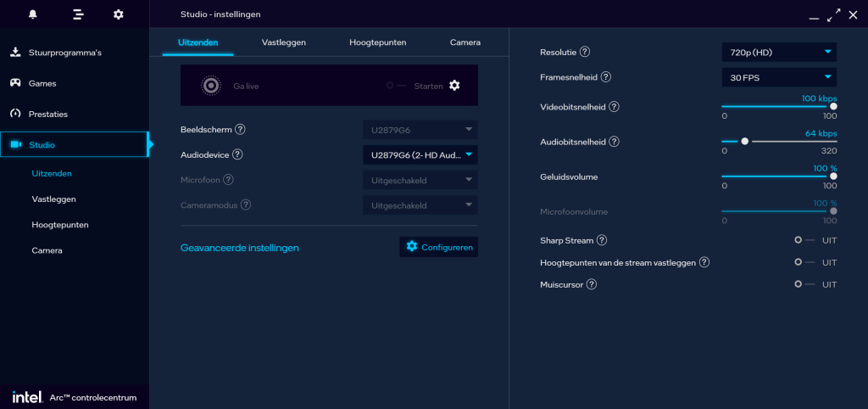Click the 'Studio - instellingen' title text
Image resolution: width=868 pixels, height=409 pixels.
[220, 14]
